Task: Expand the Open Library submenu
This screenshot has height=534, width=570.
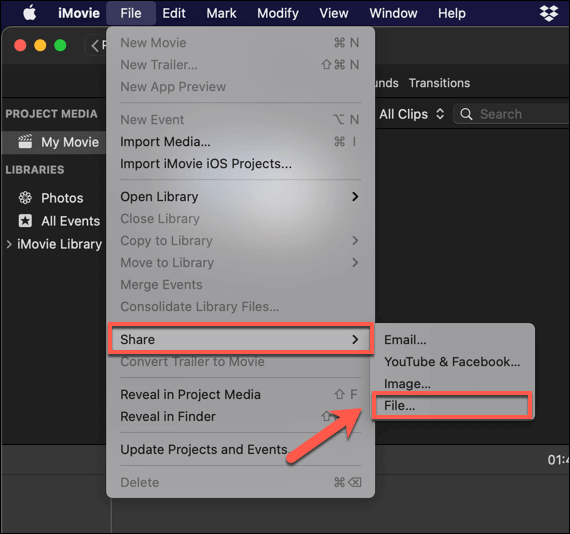Action: pos(240,197)
